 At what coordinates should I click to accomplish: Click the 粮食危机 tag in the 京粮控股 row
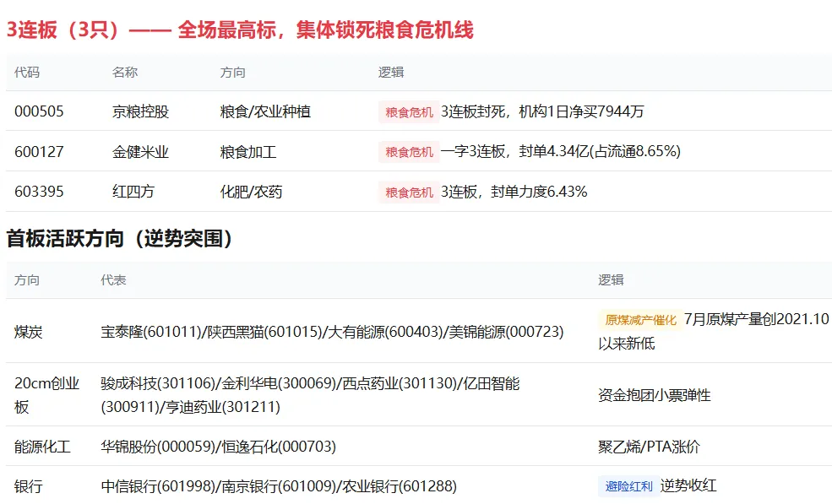click(x=409, y=112)
